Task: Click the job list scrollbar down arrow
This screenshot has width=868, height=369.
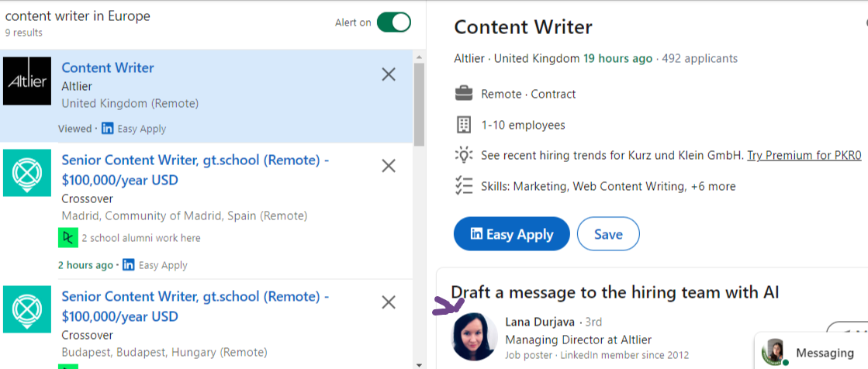Action: point(419,364)
